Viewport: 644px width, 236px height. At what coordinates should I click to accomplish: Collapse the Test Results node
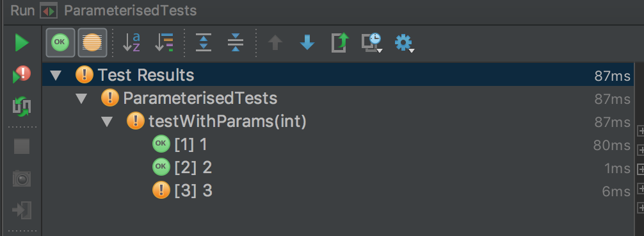(56, 75)
